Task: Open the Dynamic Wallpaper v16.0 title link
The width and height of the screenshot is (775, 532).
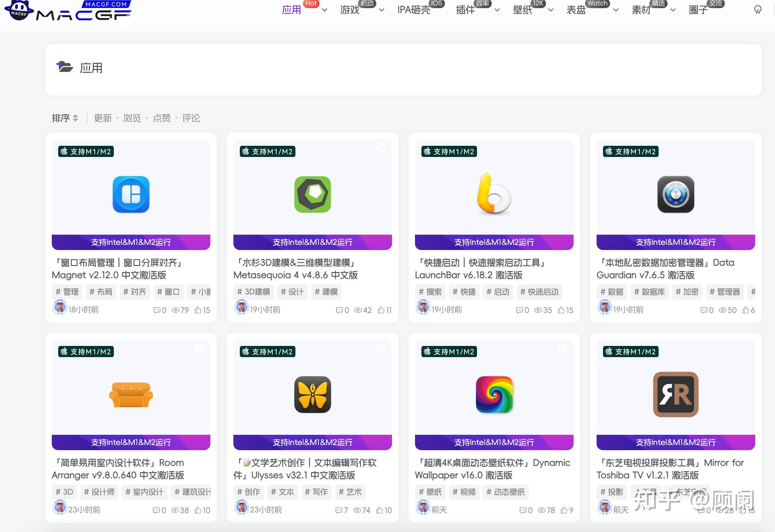Action: click(493, 469)
